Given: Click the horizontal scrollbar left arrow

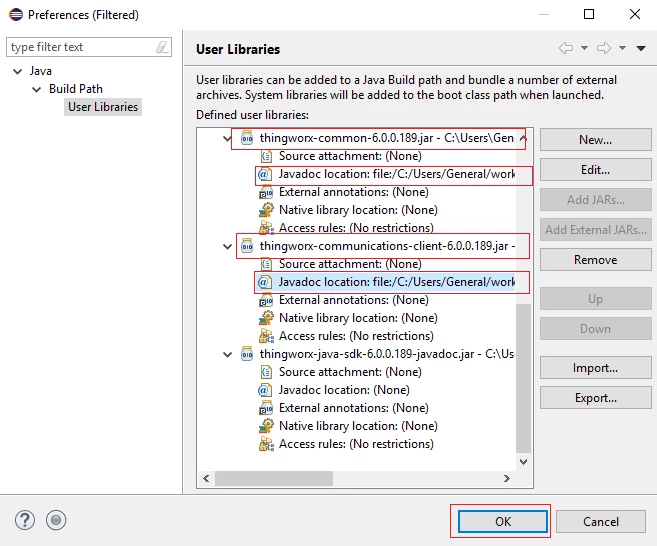Looking at the screenshot, I should [206, 479].
